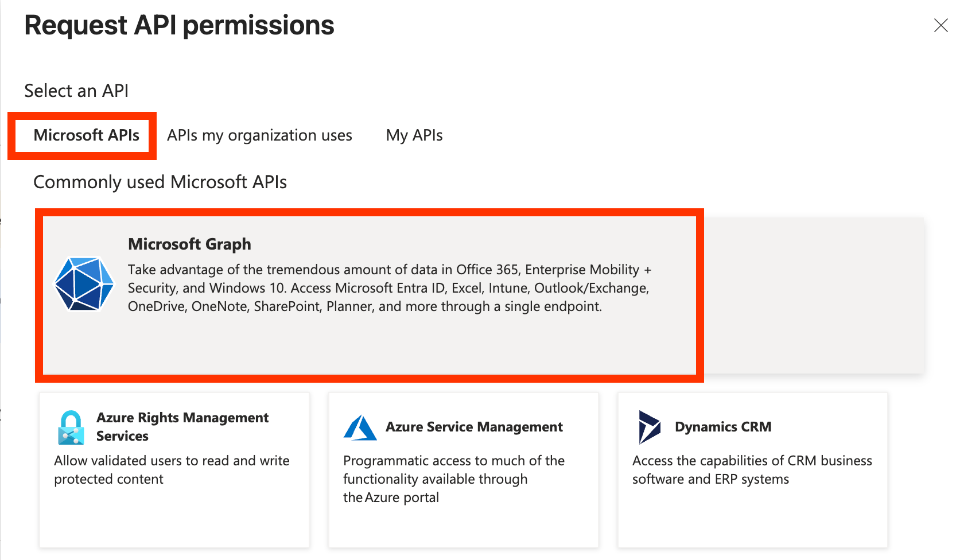Screen dimensions: 956x560
Task: Click the Azure Service Management triangle logo
Action: [360, 427]
